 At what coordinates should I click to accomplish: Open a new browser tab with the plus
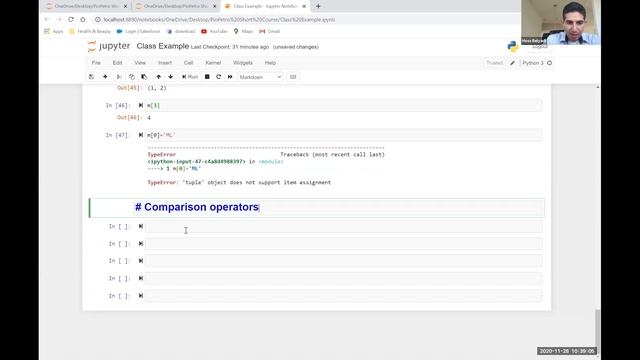(318, 6)
